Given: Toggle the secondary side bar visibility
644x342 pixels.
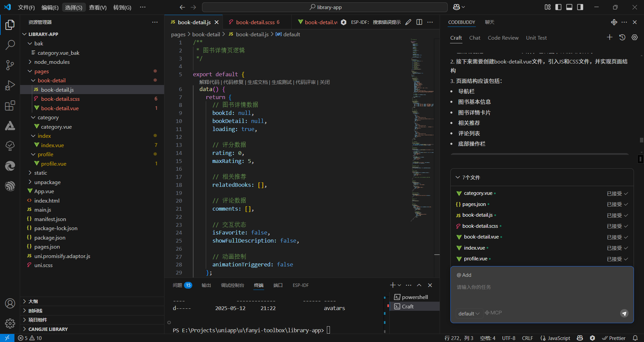Looking at the screenshot, I should 580,7.
